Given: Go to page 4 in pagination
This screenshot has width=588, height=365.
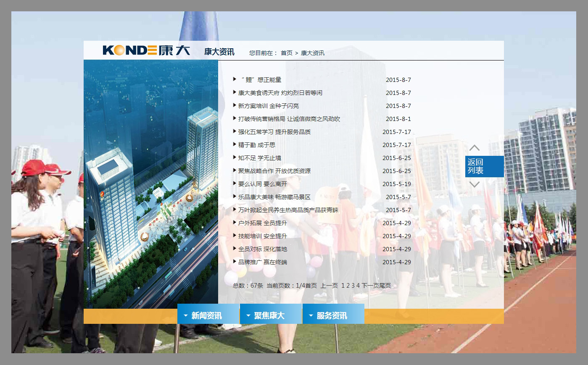Looking at the screenshot, I should click(358, 286).
